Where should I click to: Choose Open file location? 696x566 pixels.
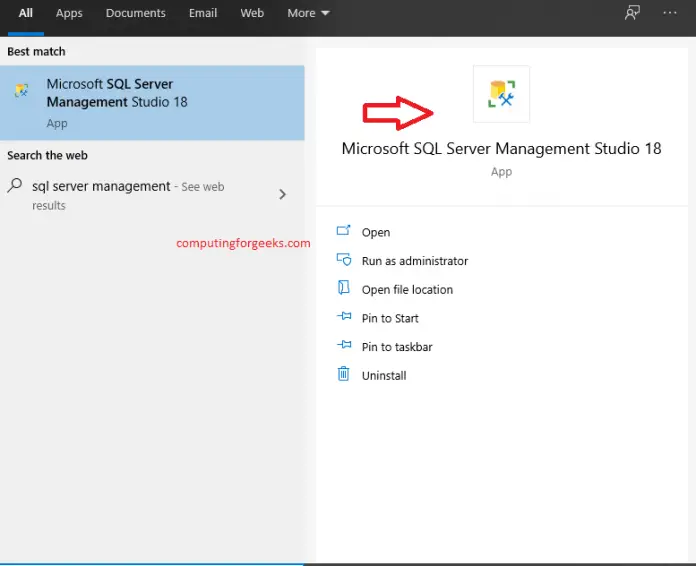coord(407,290)
